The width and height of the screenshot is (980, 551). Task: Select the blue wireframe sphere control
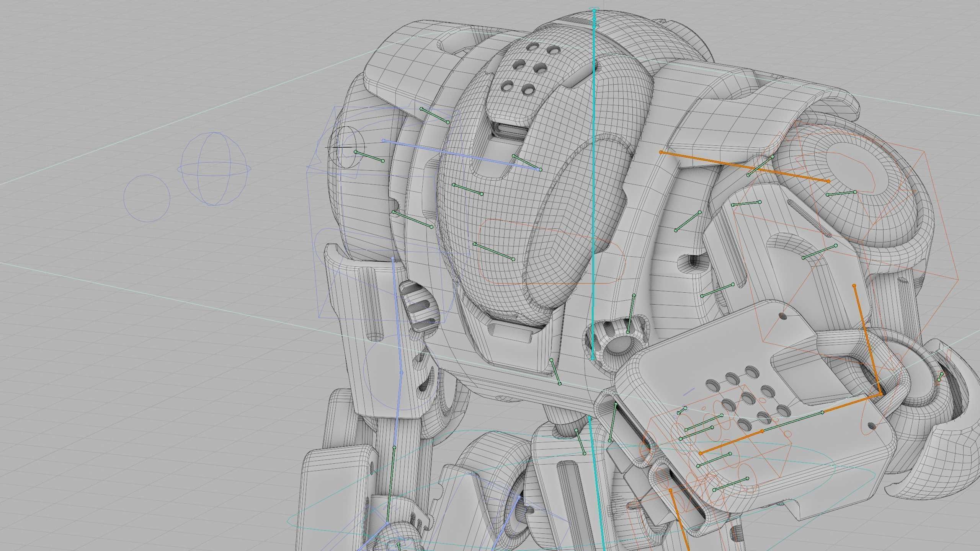[214, 169]
